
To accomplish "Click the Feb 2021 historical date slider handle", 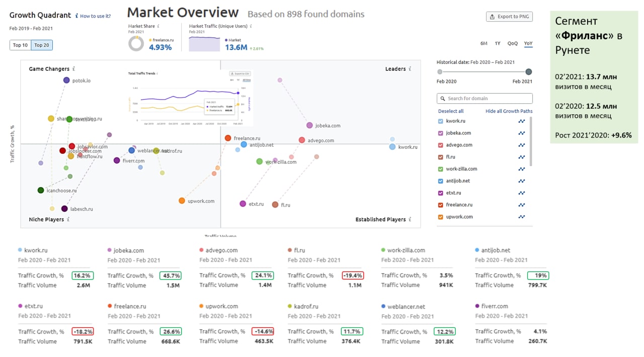I will point(528,72).
